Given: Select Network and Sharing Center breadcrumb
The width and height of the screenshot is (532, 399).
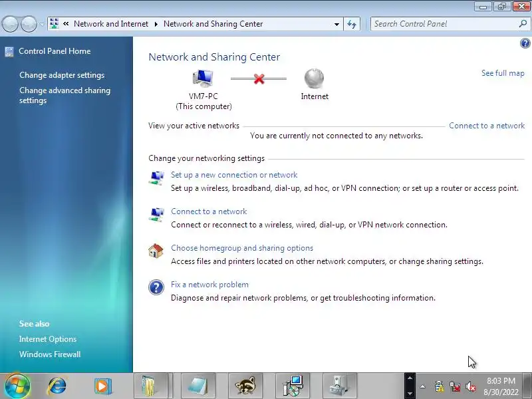Looking at the screenshot, I should coord(213,24).
